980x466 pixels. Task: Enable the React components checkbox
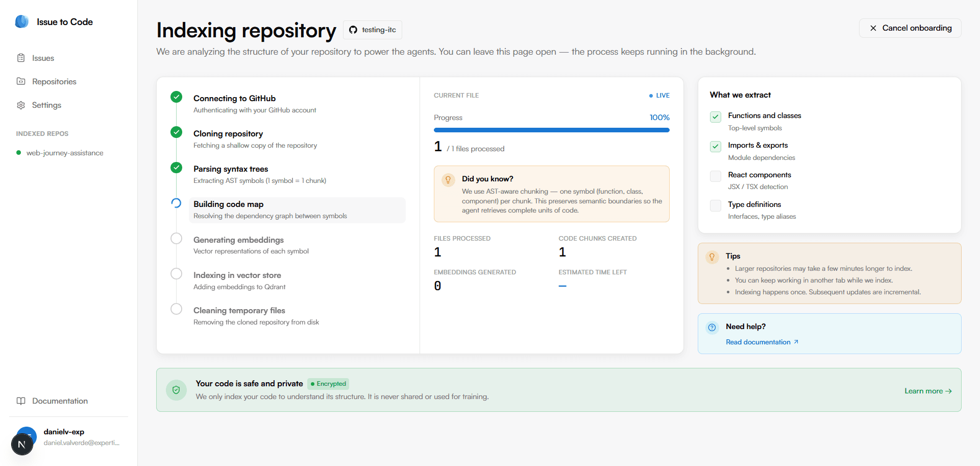tap(716, 176)
